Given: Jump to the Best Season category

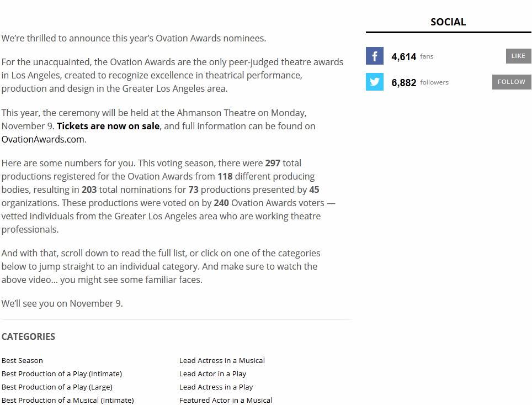Looking at the screenshot, I should point(22,360).
